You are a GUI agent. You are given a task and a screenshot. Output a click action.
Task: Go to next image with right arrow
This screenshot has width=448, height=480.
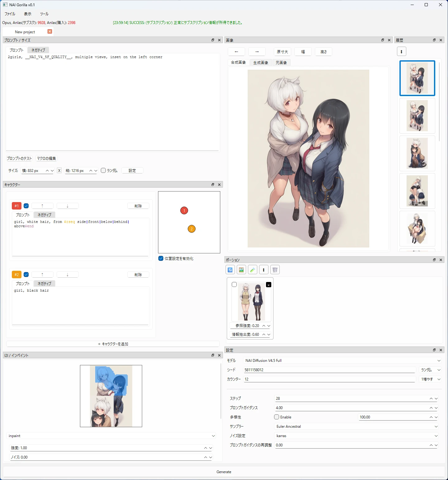tap(257, 52)
